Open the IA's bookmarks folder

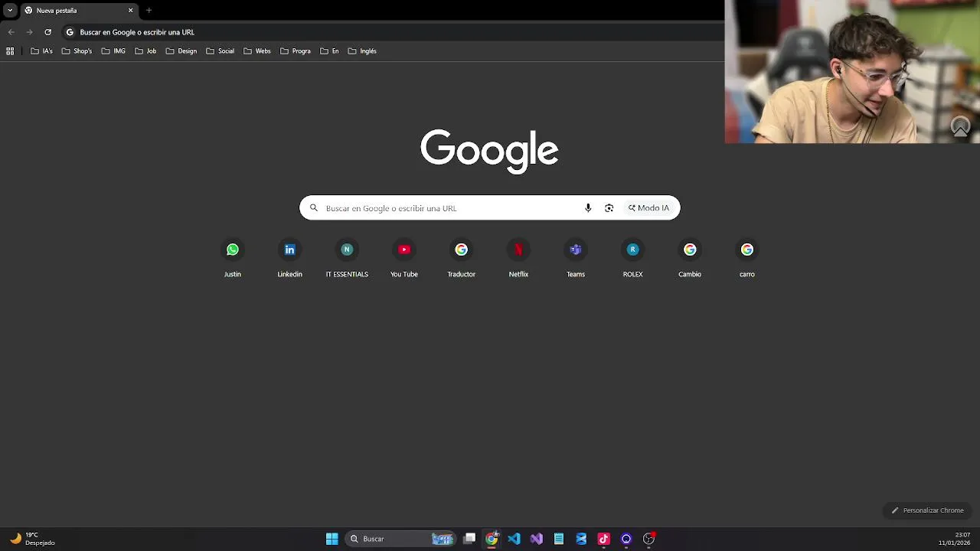[x=41, y=51]
